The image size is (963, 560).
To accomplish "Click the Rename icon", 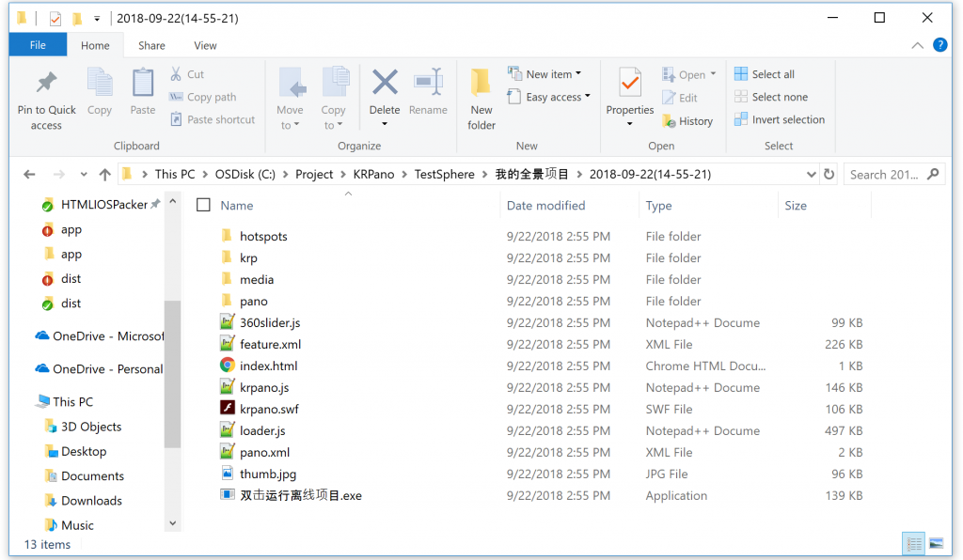I will (428, 82).
